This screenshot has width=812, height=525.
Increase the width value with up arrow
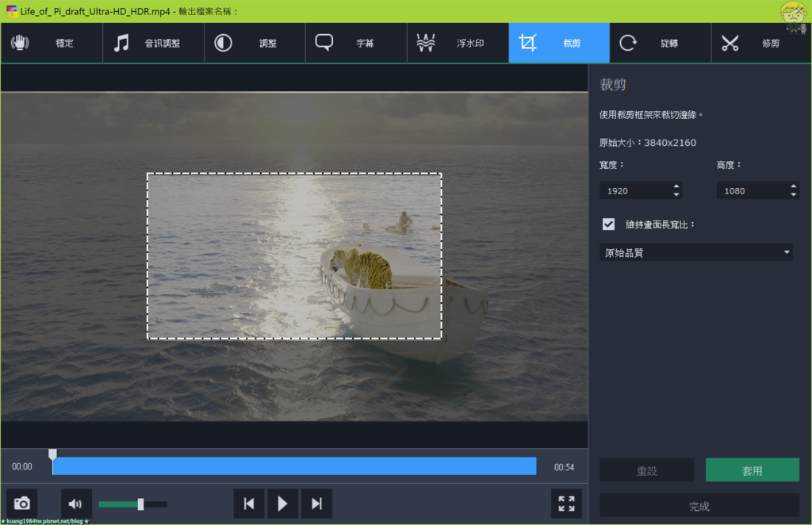(676, 186)
